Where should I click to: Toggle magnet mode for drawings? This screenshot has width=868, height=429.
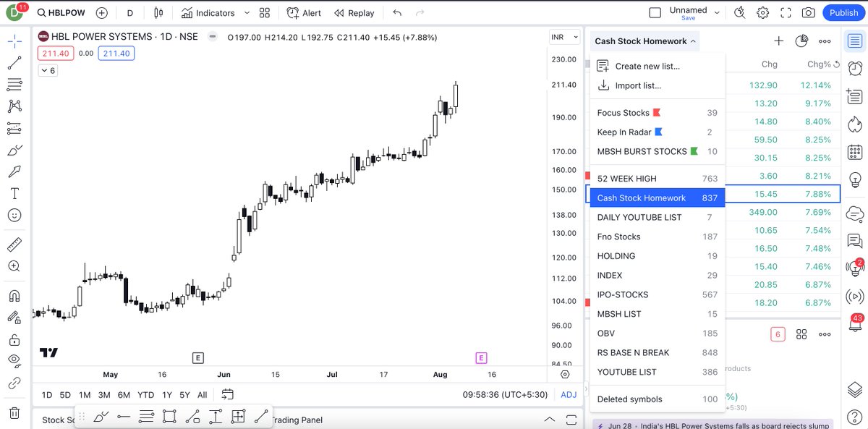point(14,295)
